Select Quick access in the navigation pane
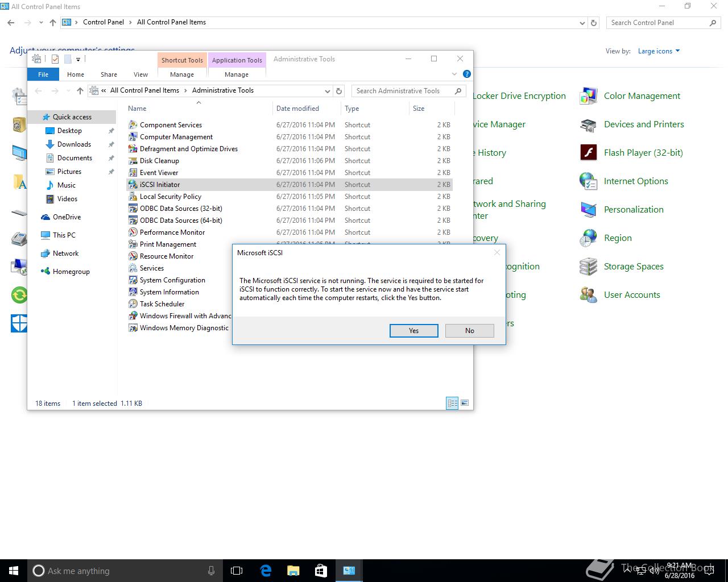 tap(72, 117)
